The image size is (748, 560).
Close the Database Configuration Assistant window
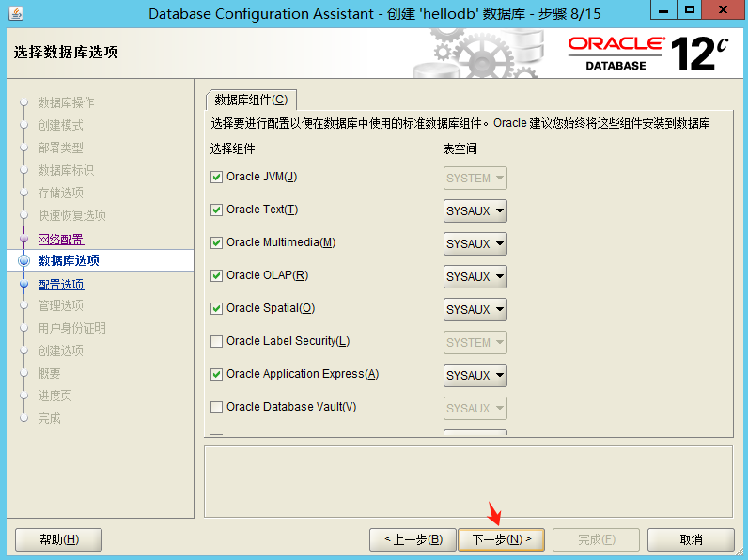pos(724,10)
